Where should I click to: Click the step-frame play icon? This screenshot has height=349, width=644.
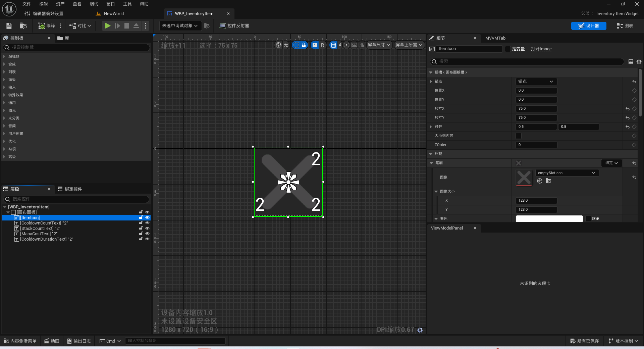[117, 26]
